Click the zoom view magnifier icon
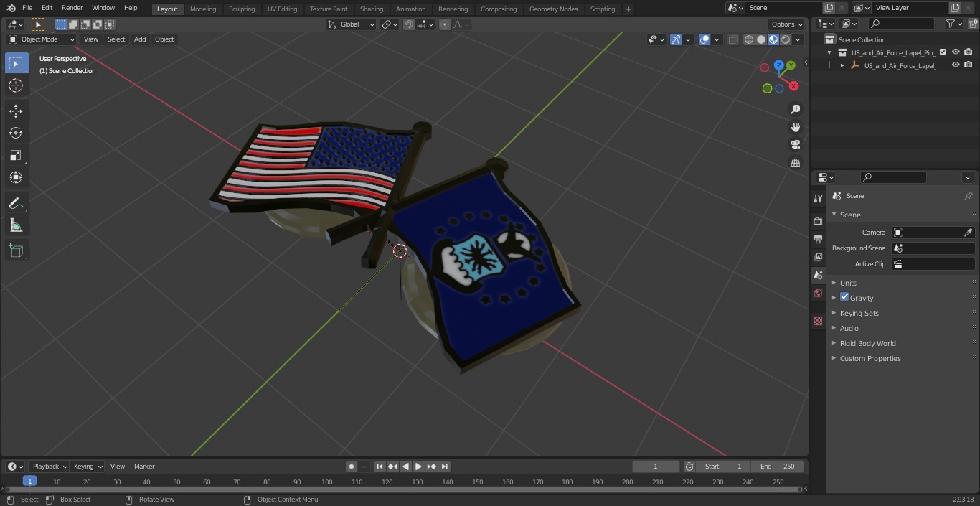Screen dimensions: 980x506 click(795, 109)
